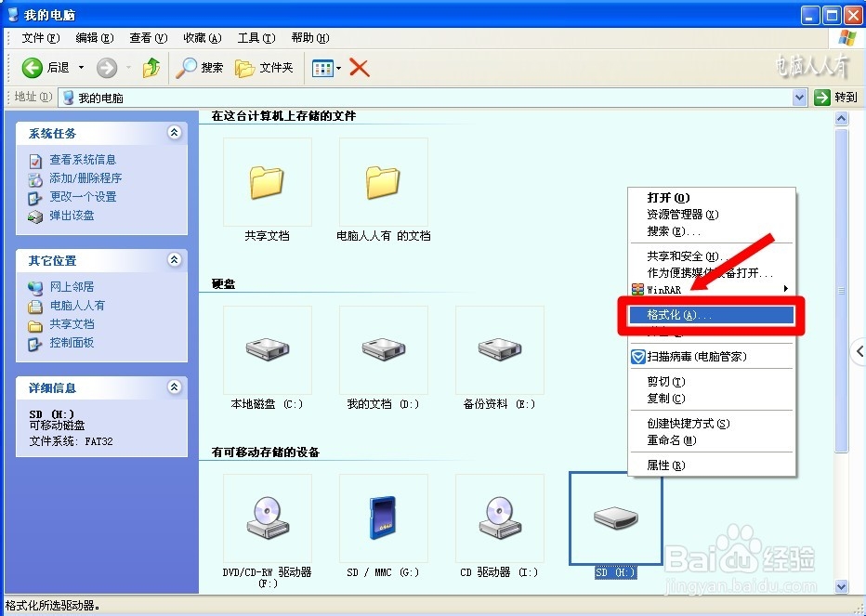Click the 网上邻居 network icon
The width and height of the screenshot is (866, 616).
[35, 288]
